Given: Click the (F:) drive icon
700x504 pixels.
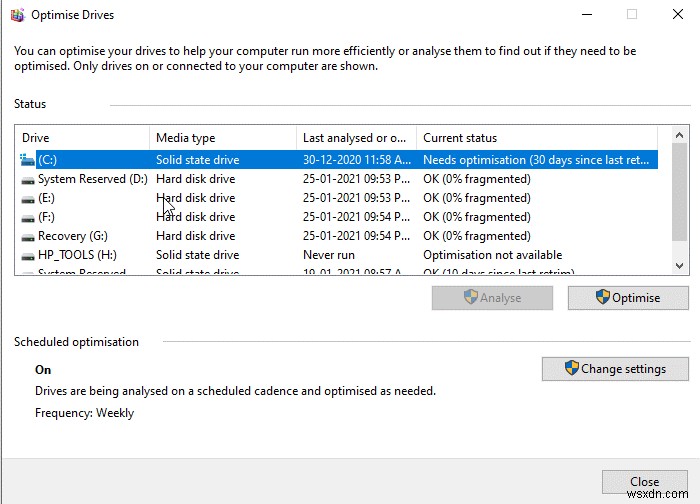Looking at the screenshot, I should pos(28,218).
